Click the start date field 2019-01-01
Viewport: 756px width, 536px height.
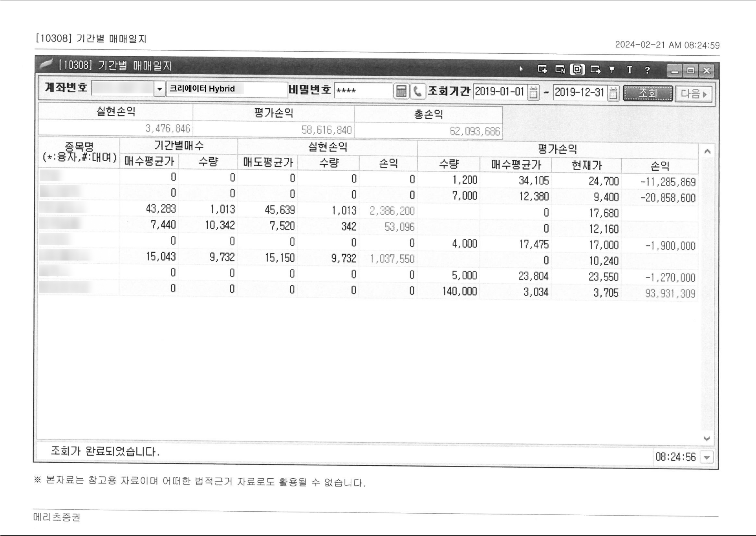click(x=500, y=92)
